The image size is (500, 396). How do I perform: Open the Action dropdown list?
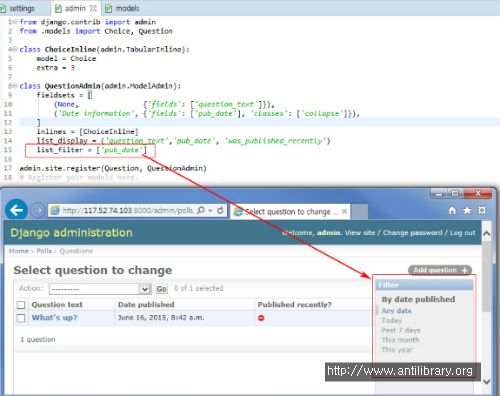[100, 289]
